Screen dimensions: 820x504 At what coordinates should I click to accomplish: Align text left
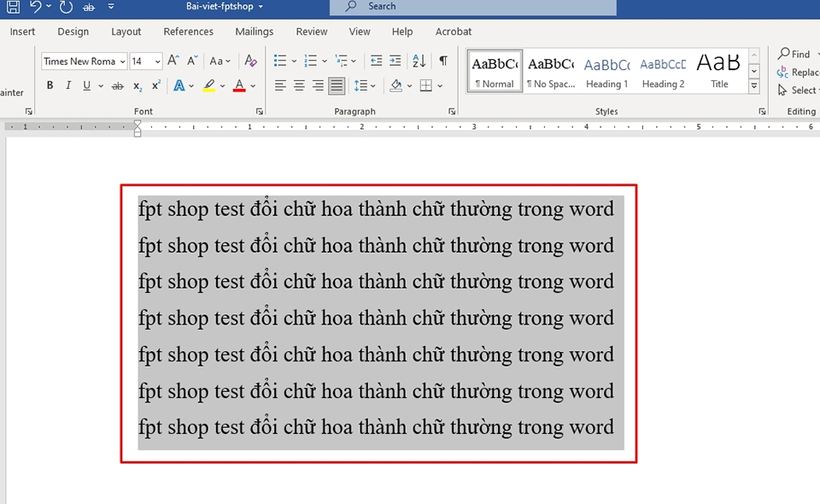pyautogui.click(x=280, y=85)
